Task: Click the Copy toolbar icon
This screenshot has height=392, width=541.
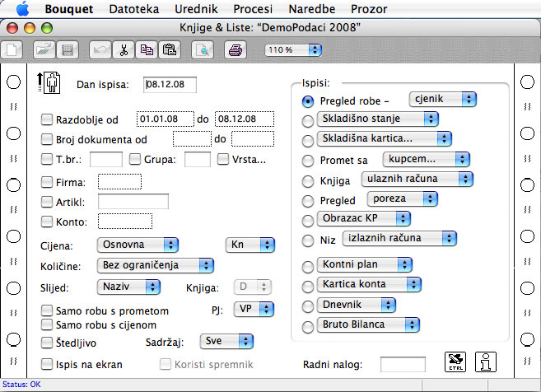Action: click(147, 50)
